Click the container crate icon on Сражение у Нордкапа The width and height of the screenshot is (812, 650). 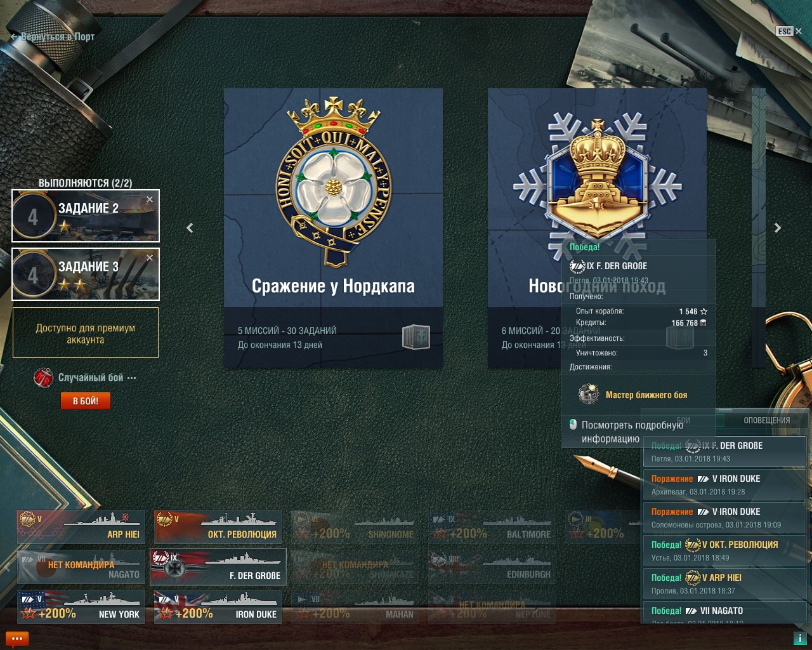416,336
